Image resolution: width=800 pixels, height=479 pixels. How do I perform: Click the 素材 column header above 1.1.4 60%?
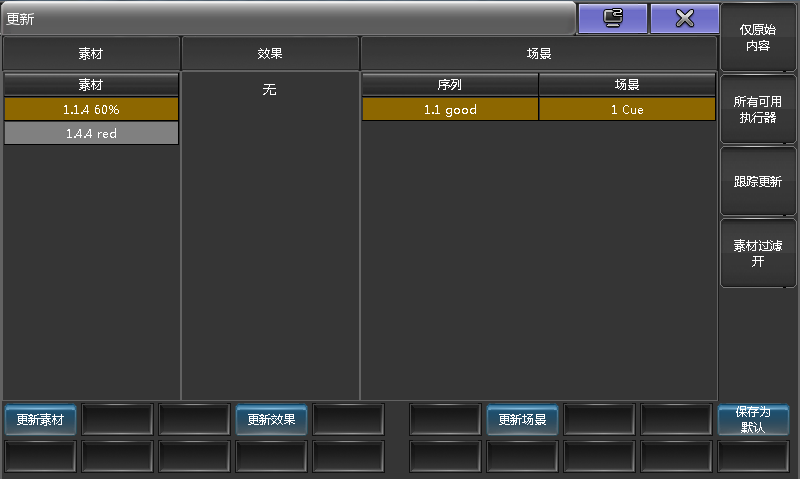click(x=91, y=85)
